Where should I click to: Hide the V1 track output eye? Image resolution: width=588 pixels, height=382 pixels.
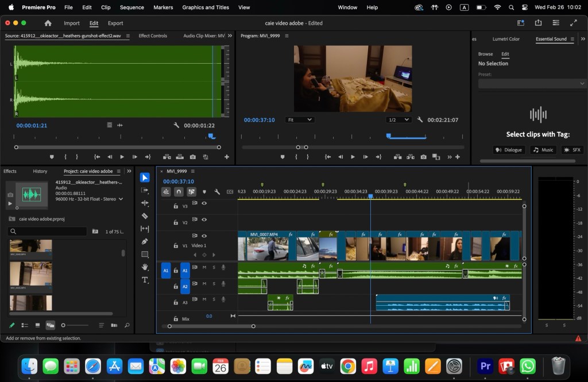(x=204, y=236)
